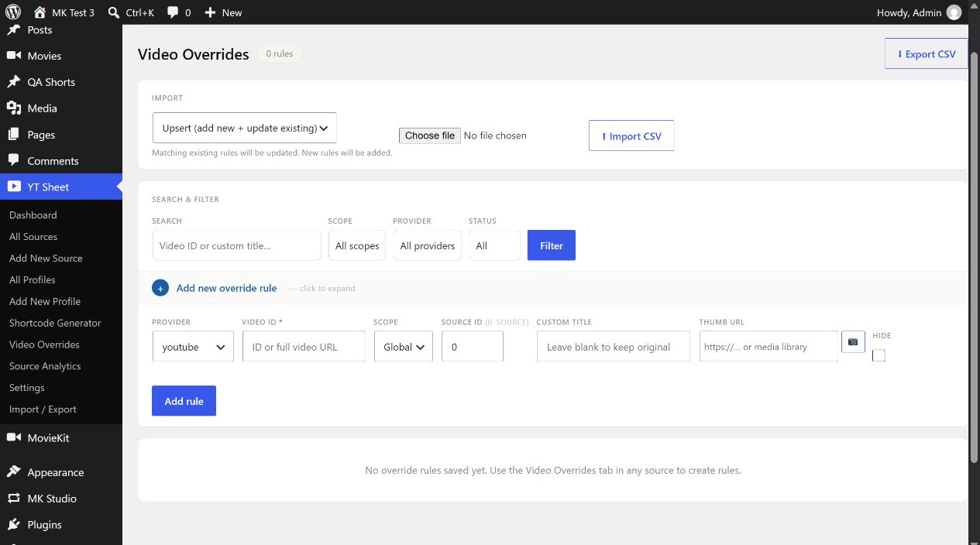Open All Sources submenu item

pos(33,237)
